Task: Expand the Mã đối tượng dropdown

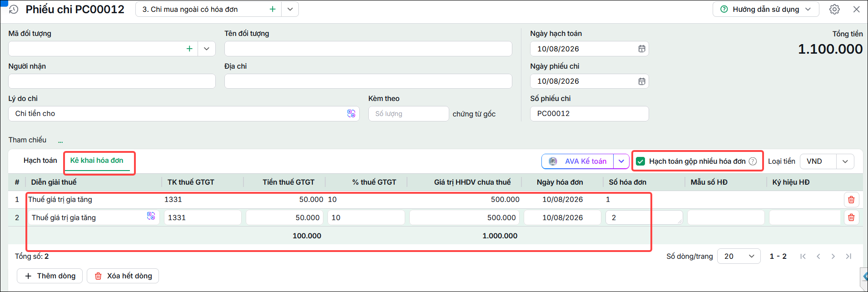Action: tap(207, 49)
